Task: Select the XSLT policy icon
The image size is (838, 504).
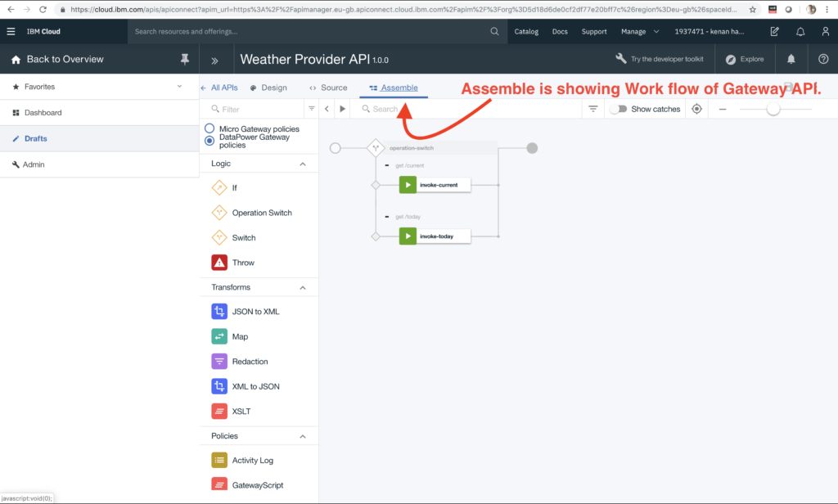Action: [219, 411]
